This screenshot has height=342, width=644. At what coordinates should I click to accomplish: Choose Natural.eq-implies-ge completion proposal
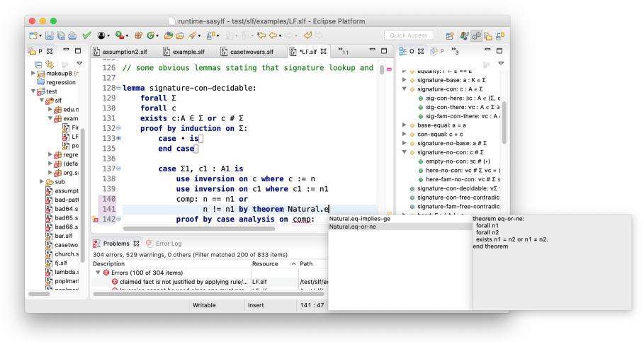click(x=400, y=219)
